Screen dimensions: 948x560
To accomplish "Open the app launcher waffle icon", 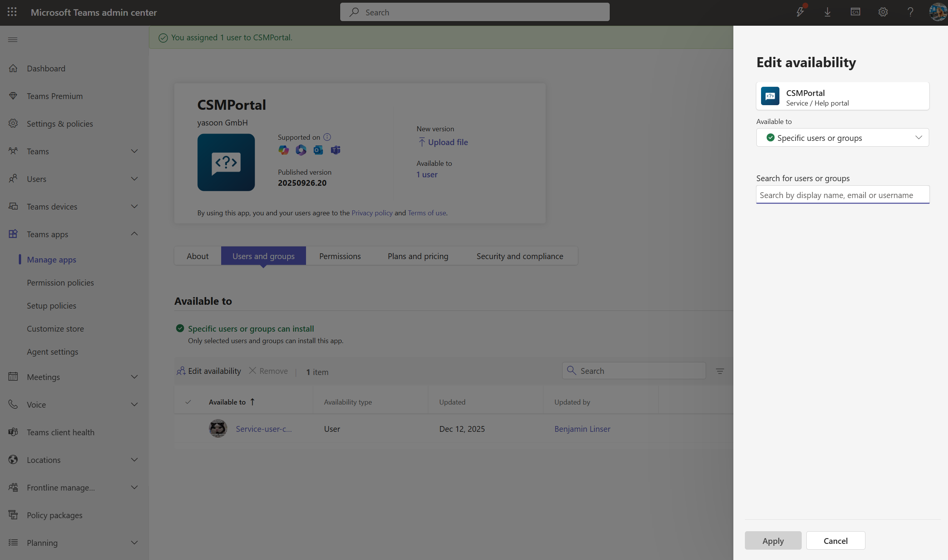I will (x=12, y=12).
